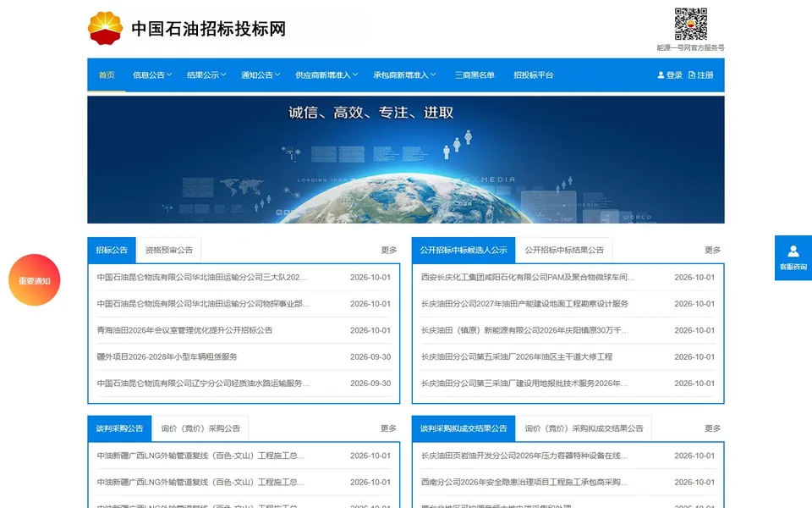This screenshot has width=812, height=508.
Task: Click the globe banner image
Action: click(x=405, y=160)
